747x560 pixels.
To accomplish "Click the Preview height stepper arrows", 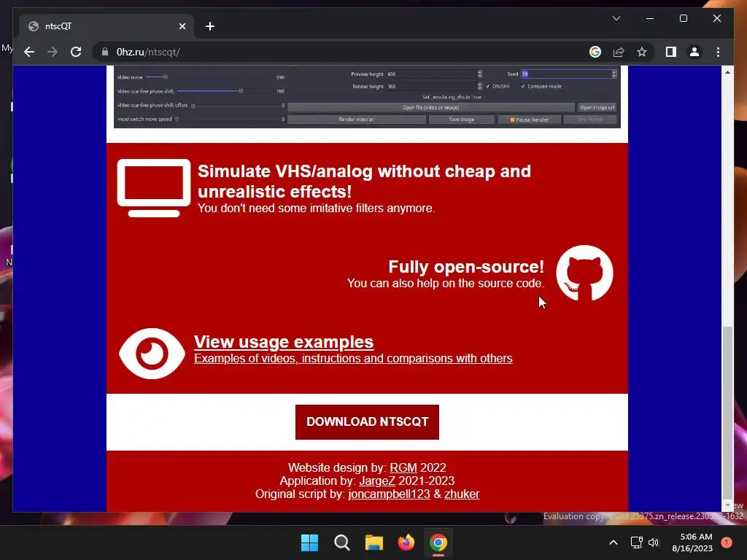I will (x=480, y=74).
